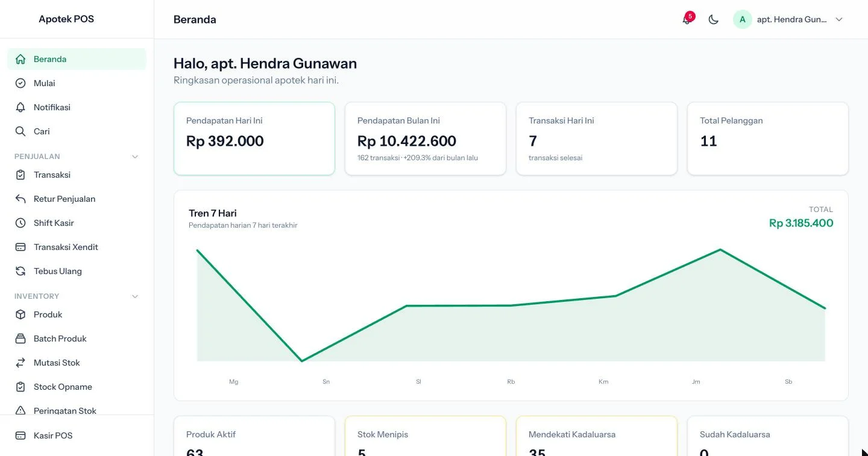Click the Apotek POS logo title
The image size is (868, 456).
point(66,19)
